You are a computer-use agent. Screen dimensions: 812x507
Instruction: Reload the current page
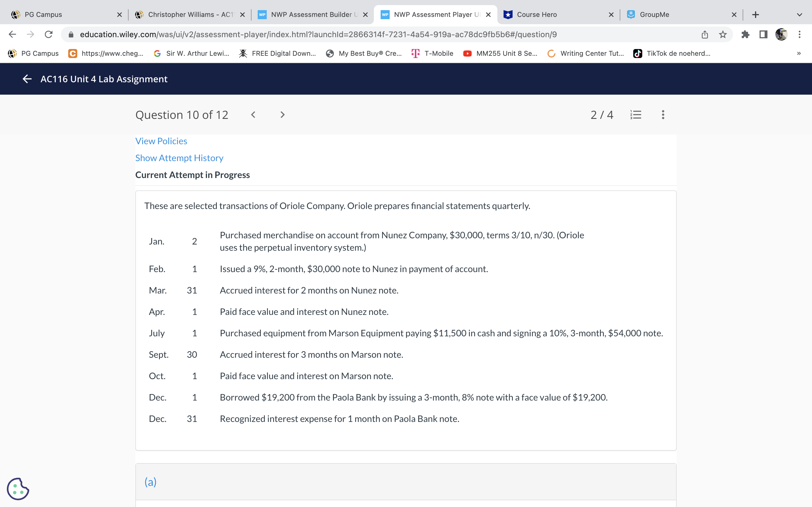coord(49,35)
